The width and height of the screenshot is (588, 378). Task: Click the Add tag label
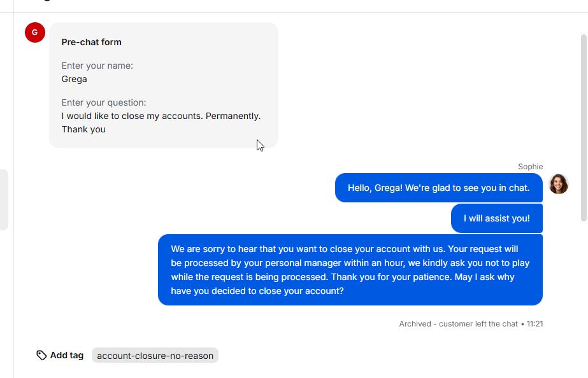tap(67, 355)
